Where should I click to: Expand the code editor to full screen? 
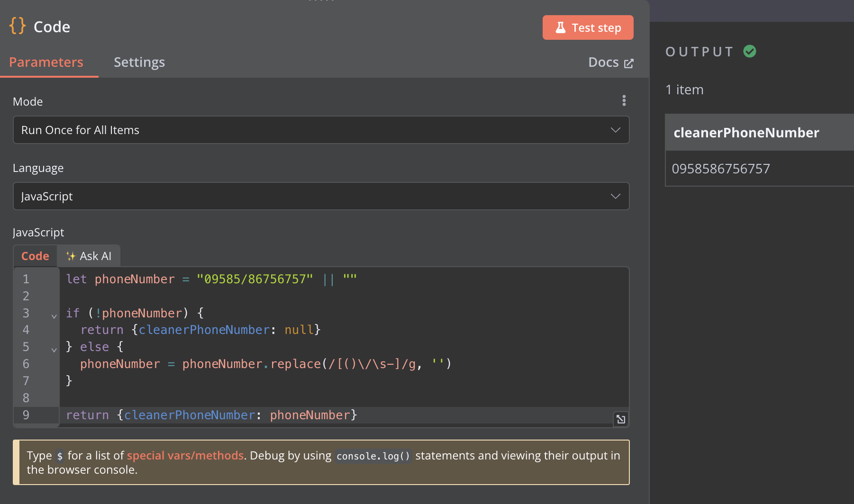[x=621, y=419]
